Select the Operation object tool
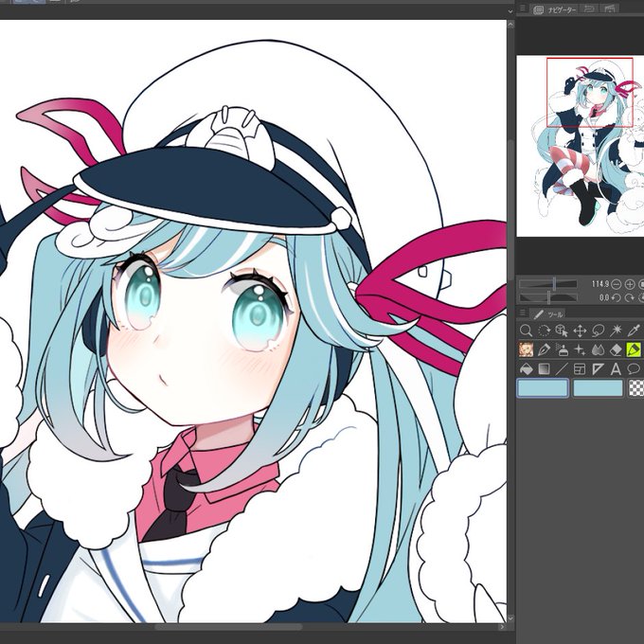644x644 pixels. (562, 331)
